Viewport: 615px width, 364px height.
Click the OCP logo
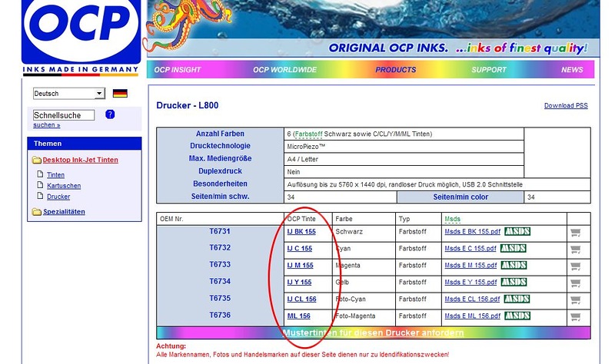pyautogui.click(x=81, y=37)
